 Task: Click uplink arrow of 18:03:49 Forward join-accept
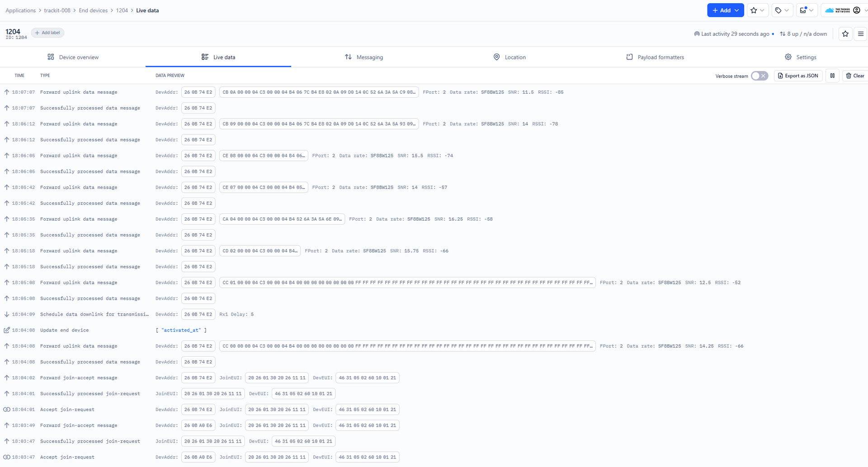coord(7,425)
